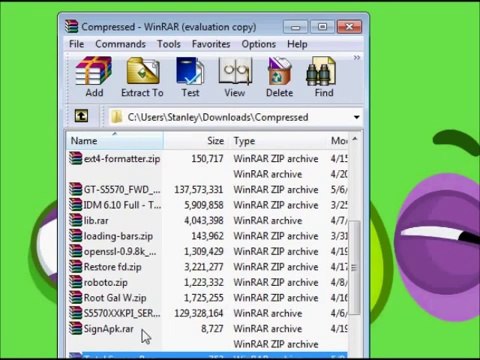Image resolution: width=480 pixels, height=360 pixels.
Task: Click size value 5,909,858
Action: point(204,205)
